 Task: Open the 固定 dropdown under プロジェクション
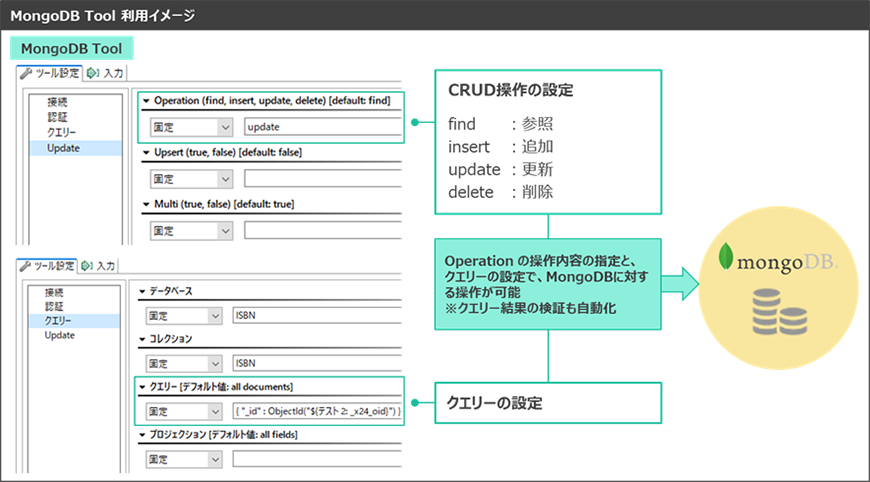click(184, 459)
